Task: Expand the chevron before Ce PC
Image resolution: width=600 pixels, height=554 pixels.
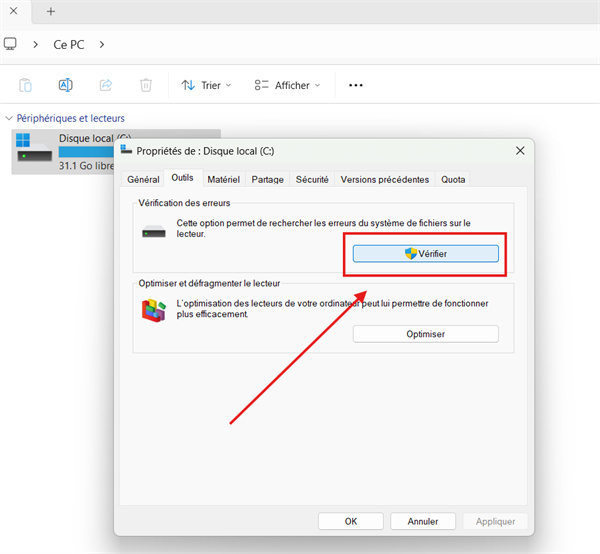Action: point(36,45)
